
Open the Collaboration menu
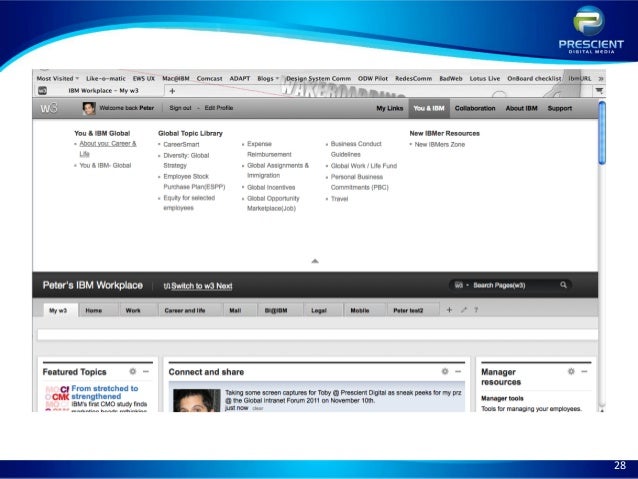pyautogui.click(x=475, y=108)
